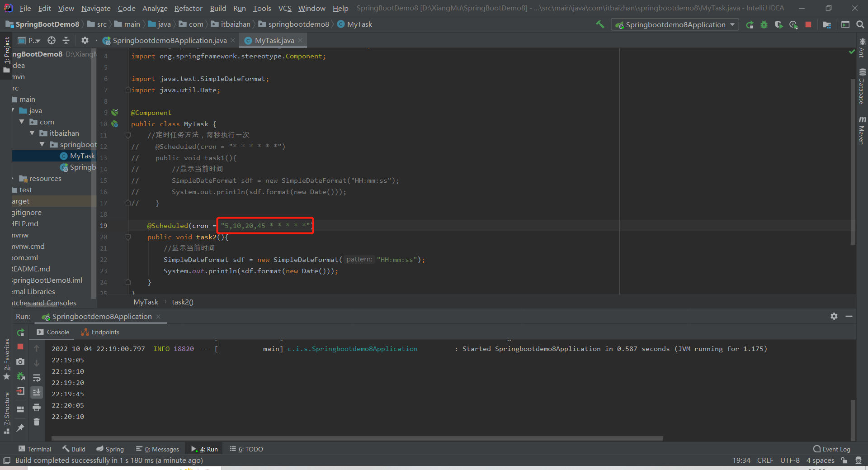Restore layout in the Run panel
Viewport: 868px width, 470px height.
tap(20, 409)
